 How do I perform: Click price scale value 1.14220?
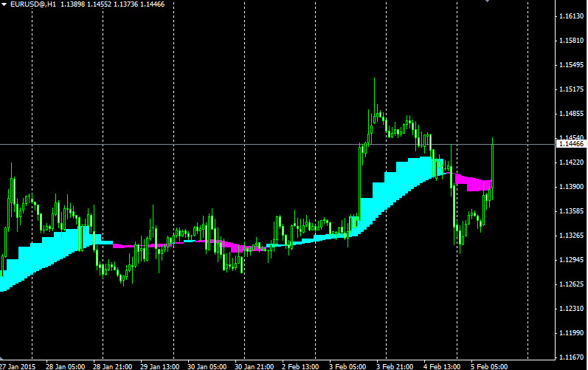pos(572,162)
